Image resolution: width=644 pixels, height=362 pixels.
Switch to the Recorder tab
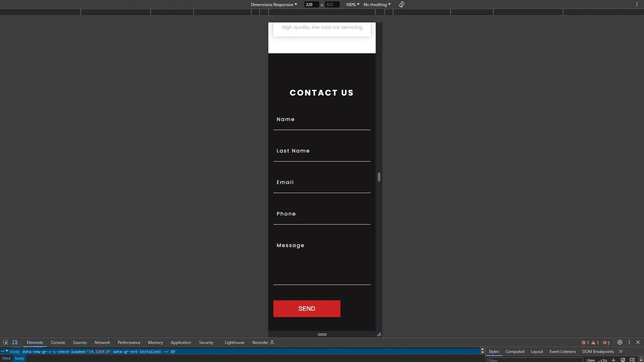pos(263,342)
